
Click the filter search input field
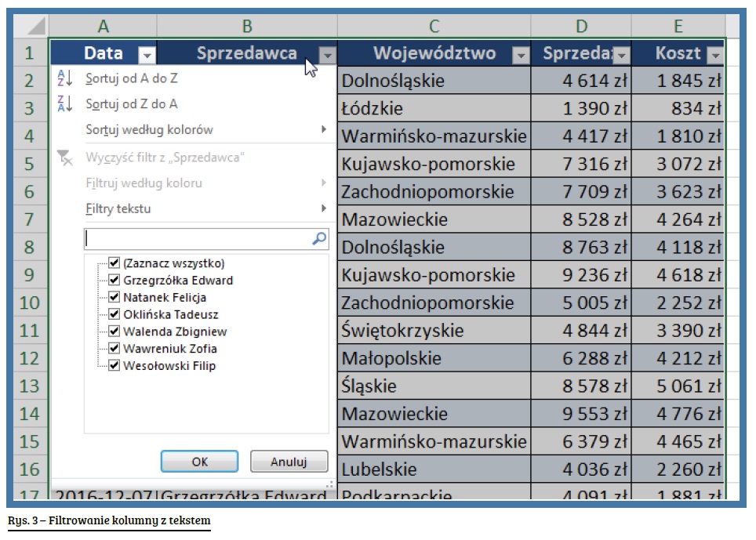[x=196, y=238]
